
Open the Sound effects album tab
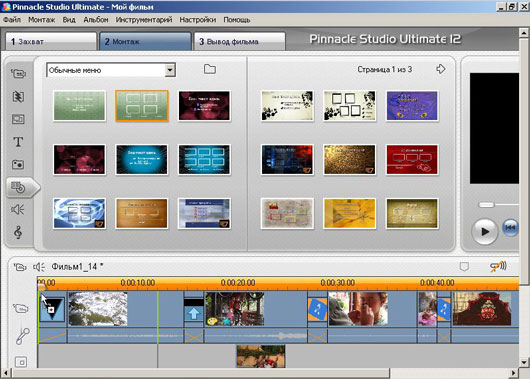[x=18, y=210]
